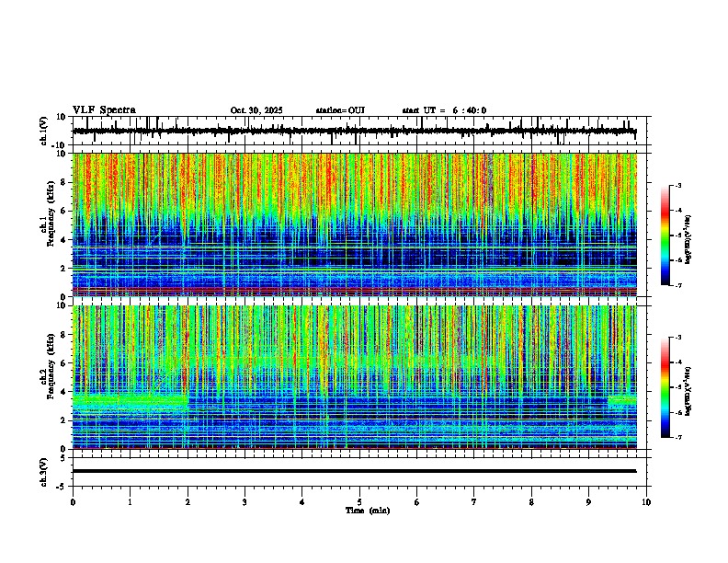Image resolution: width=728 pixels, height=563 pixels.
Task: Click the time axis tick label "3"
Action: coord(245,502)
